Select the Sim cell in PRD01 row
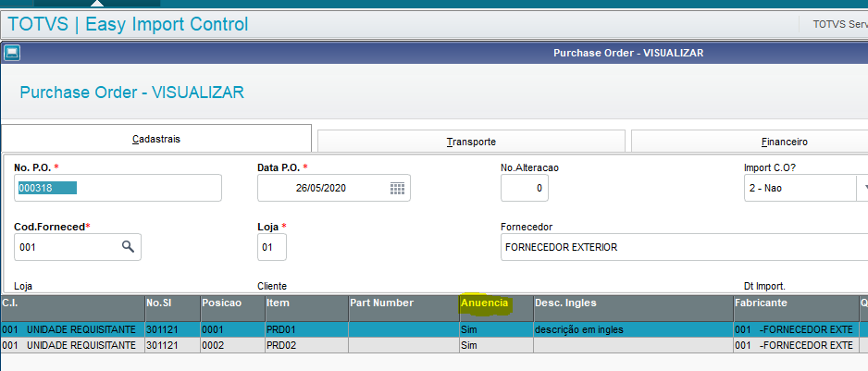Image resolution: width=868 pixels, height=371 pixels. point(496,329)
